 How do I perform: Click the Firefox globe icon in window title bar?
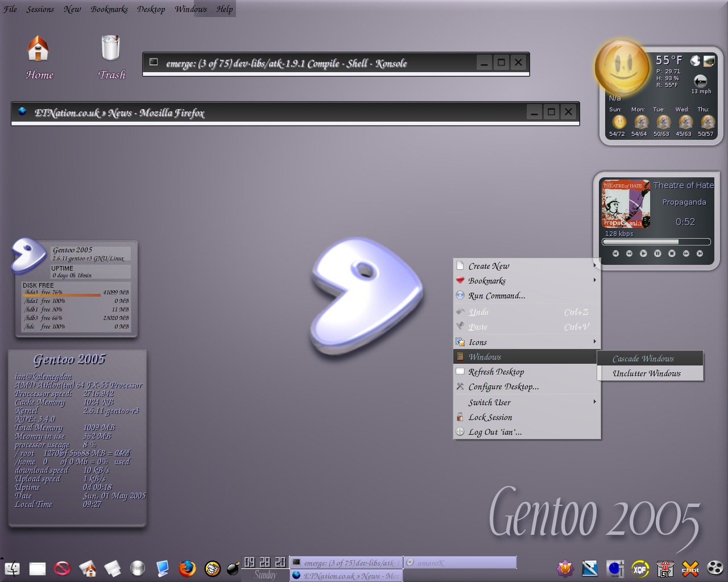tap(22, 111)
